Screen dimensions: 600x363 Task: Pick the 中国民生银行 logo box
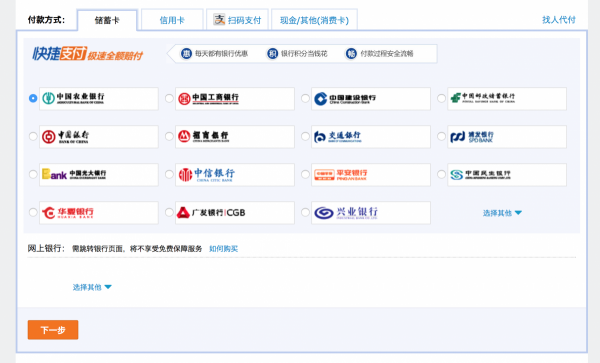(x=507, y=175)
